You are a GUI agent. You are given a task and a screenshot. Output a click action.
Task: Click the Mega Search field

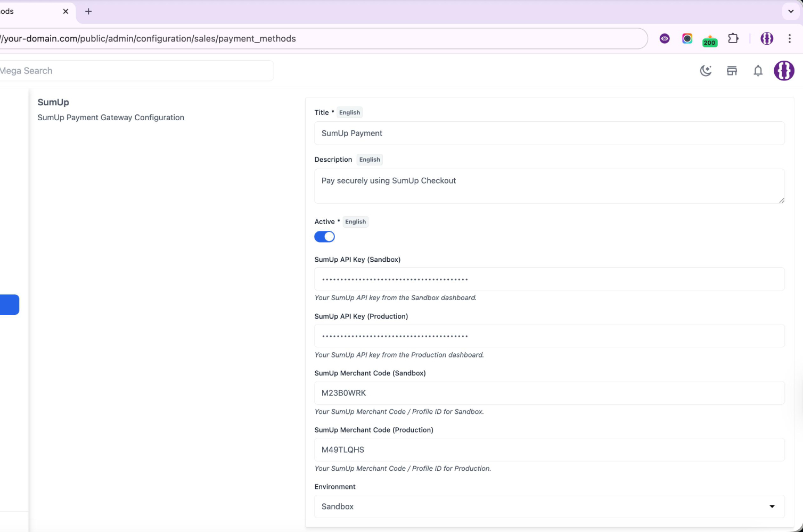pyautogui.click(x=136, y=71)
